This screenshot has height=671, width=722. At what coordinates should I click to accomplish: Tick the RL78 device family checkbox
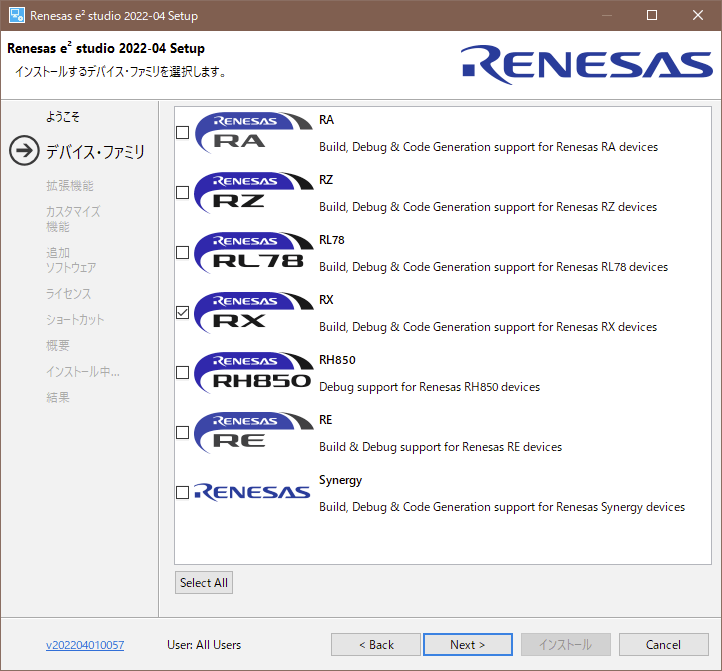tap(183, 253)
